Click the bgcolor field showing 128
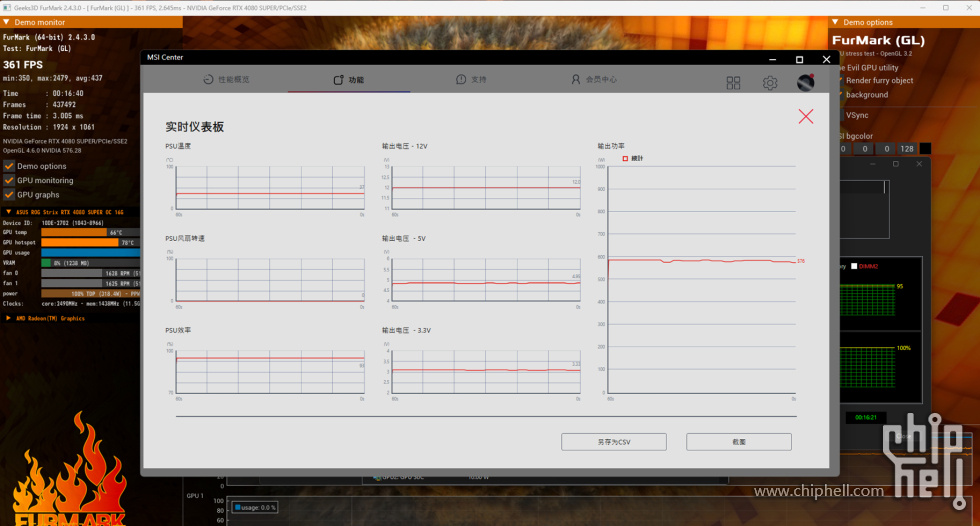Viewport: 980px width, 526px height. (907, 149)
